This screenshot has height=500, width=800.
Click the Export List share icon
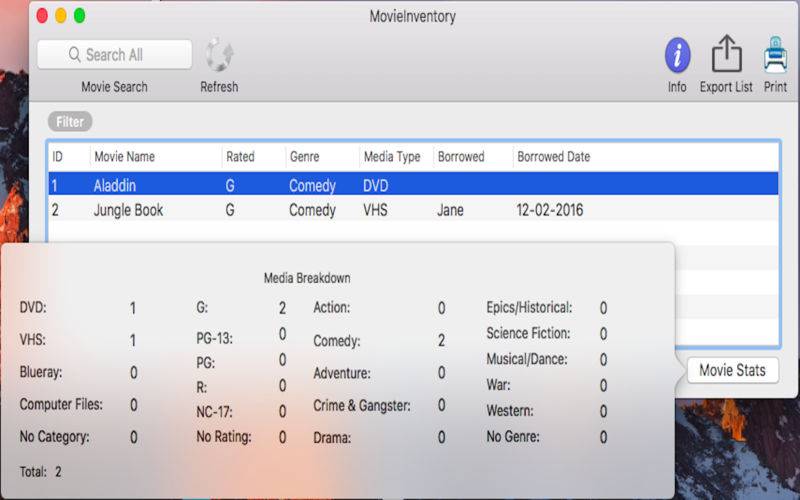[727, 54]
